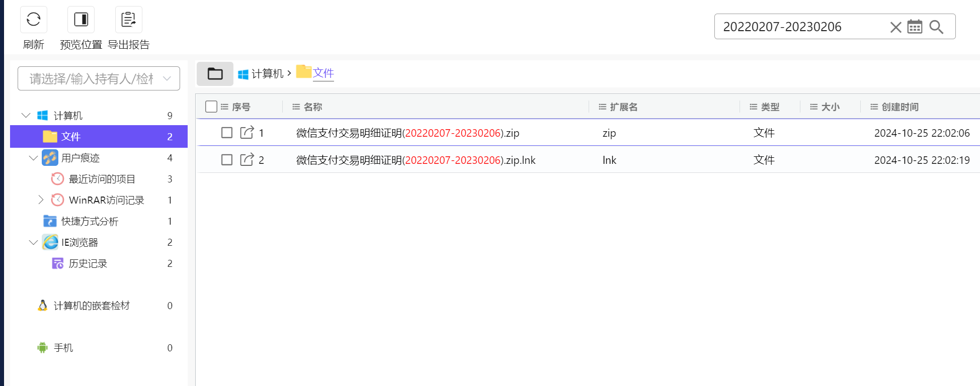Collapse the IE浏览器 tree node
The image size is (980, 386).
pyautogui.click(x=33, y=242)
